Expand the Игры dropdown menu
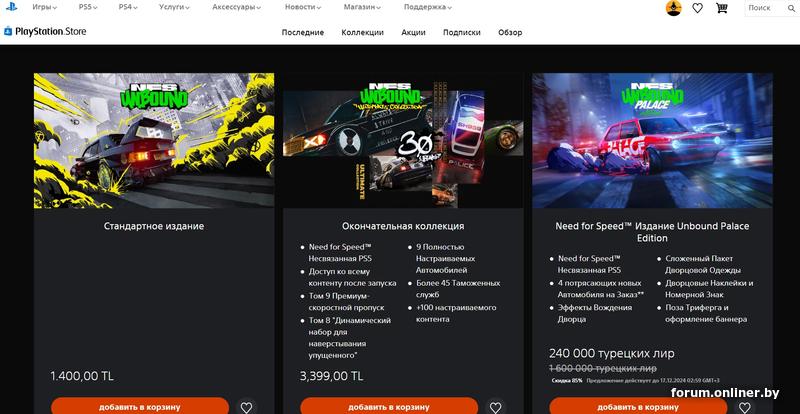 point(44,7)
